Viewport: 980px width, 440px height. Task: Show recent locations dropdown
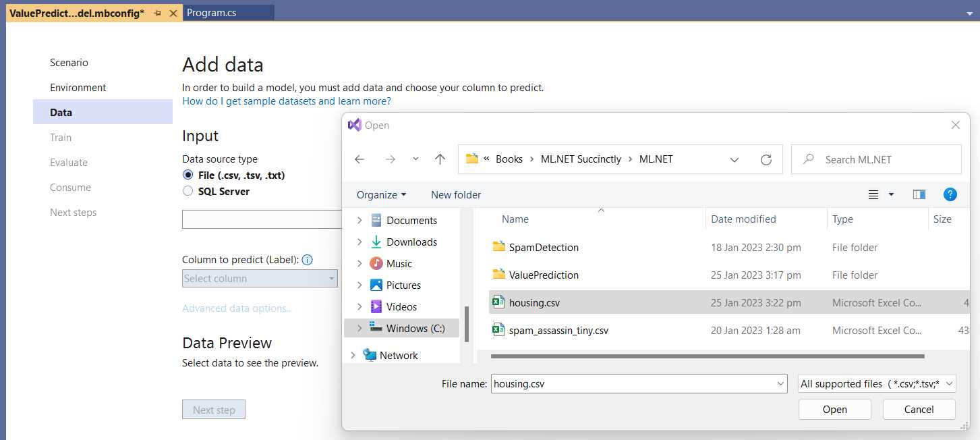[415, 159]
